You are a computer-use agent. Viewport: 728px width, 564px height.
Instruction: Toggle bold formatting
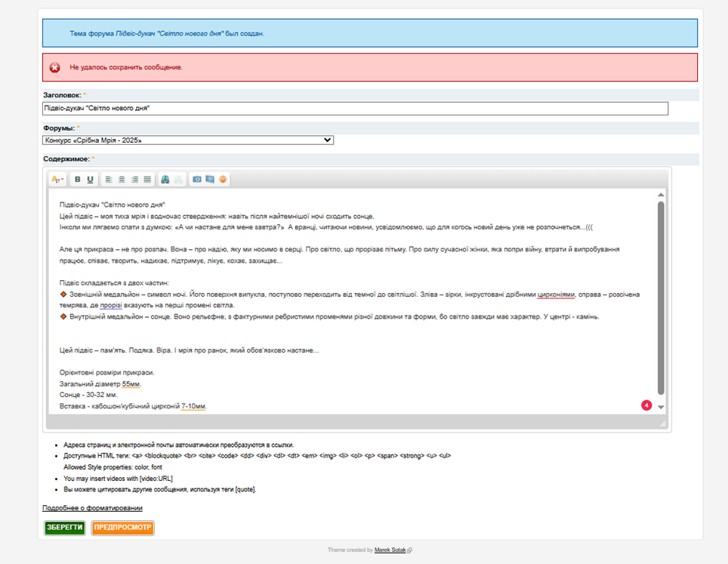tap(77, 180)
